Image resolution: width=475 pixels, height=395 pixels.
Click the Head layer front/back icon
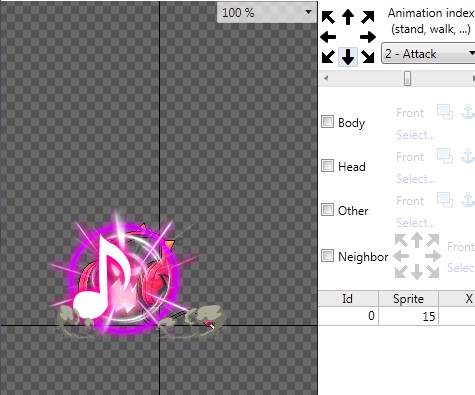tap(445, 156)
